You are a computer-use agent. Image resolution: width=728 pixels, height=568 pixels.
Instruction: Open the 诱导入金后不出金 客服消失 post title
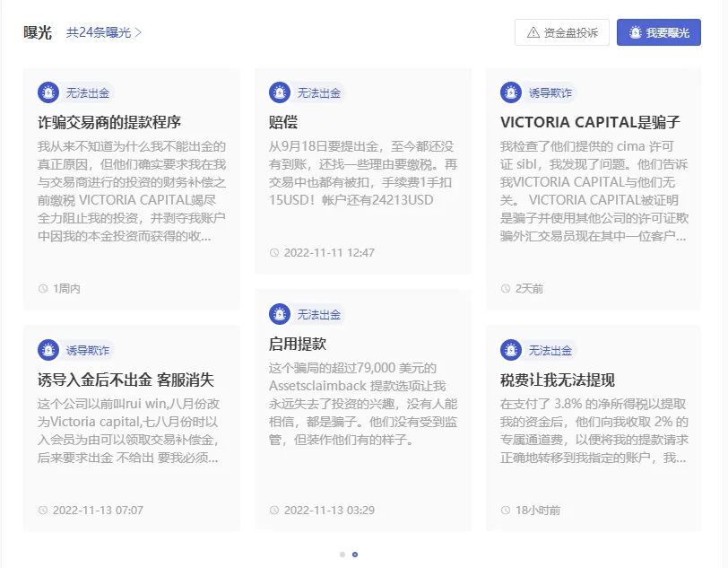(126, 380)
